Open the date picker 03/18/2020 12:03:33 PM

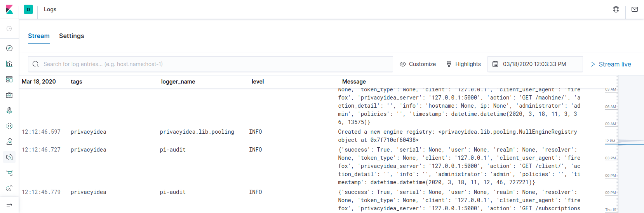[535, 64]
